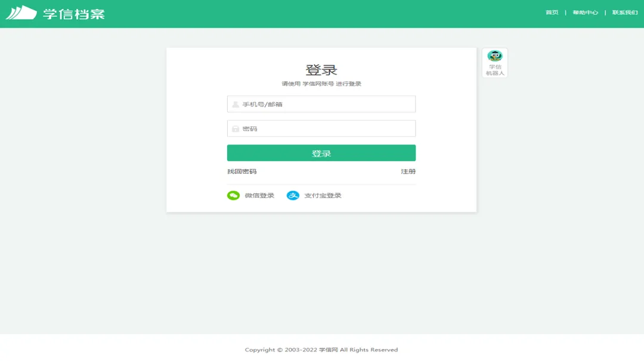The height and width of the screenshot is (361, 644).
Task: Click the 学信档案 header title text
Action: (74, 14)
